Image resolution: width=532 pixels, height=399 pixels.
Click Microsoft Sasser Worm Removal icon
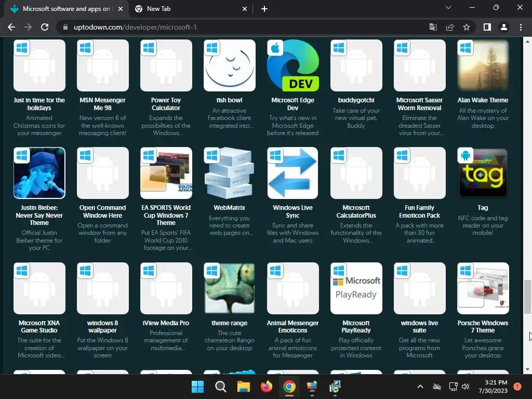coord(420,65)
